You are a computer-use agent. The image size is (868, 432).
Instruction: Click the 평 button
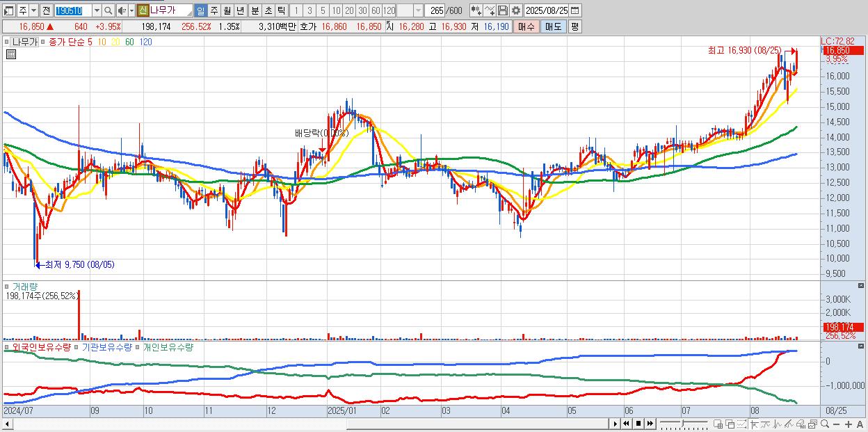tap(574, 26)
